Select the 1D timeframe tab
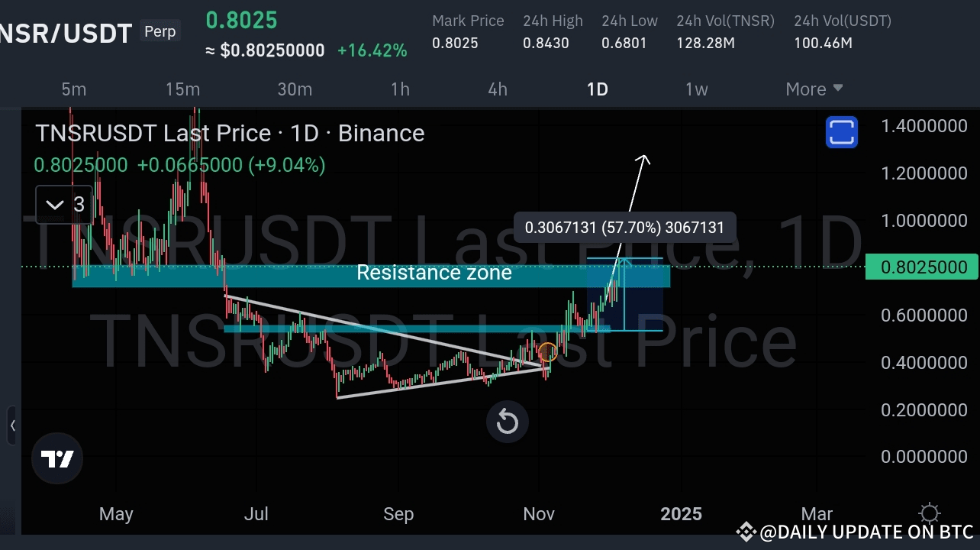The width and height of the screenshot is (980, 550). (598, 89)
